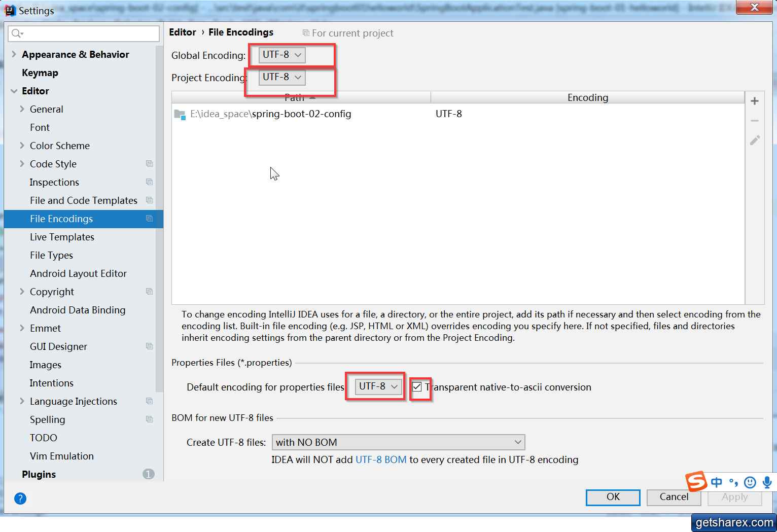
Task: Click the Sogou input method S logo
Action: tap(696, 481)
